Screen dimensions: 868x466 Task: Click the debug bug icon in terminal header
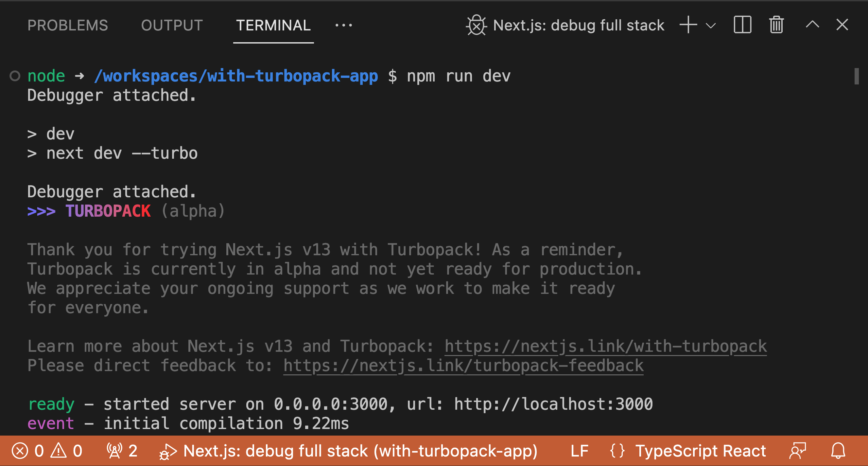[x=477, y=25]
